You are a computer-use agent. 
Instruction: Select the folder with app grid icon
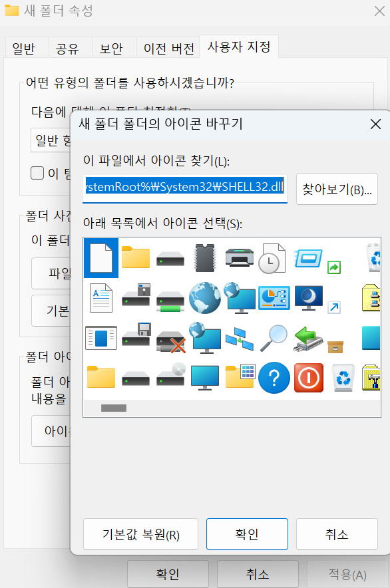click(241, 376)
